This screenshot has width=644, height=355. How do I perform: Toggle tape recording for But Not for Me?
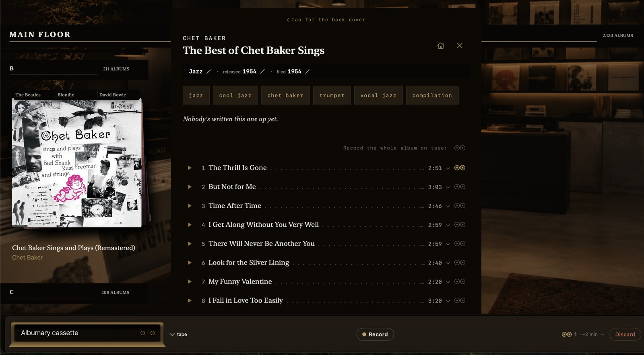tap(460, 187)
